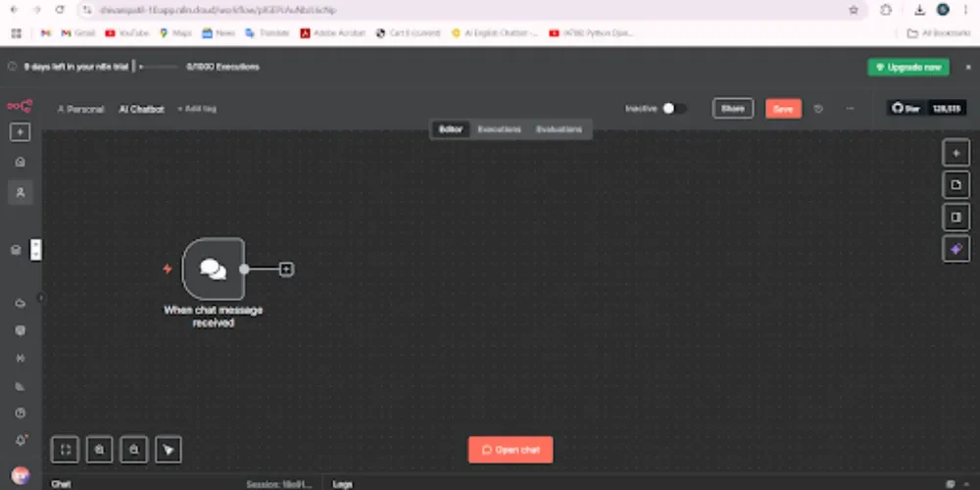Click the Open chat button
The height and width of the screenshot is (490, 980).
tap(511, 450)
